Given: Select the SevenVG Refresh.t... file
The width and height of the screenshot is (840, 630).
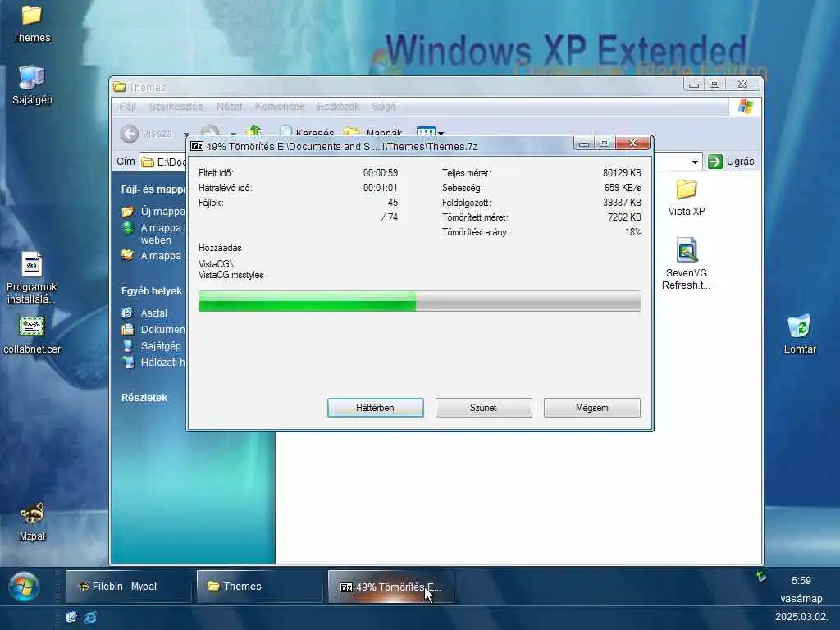Looking at the screenshot, I should coord(687,264).
